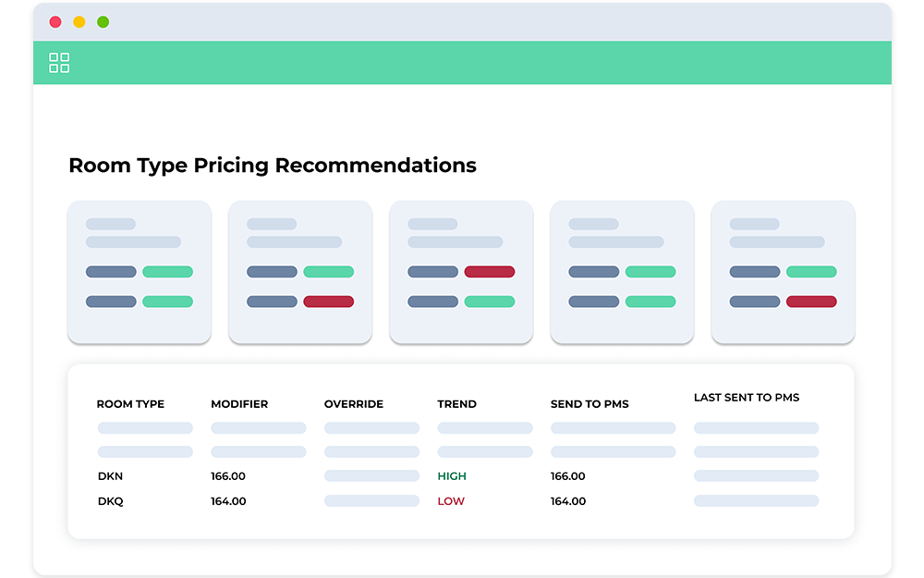This screenshot has height=578, width=924.
Task: Click the LOW trend indicator
Action: pyautogui.click(x=451, y=501)
